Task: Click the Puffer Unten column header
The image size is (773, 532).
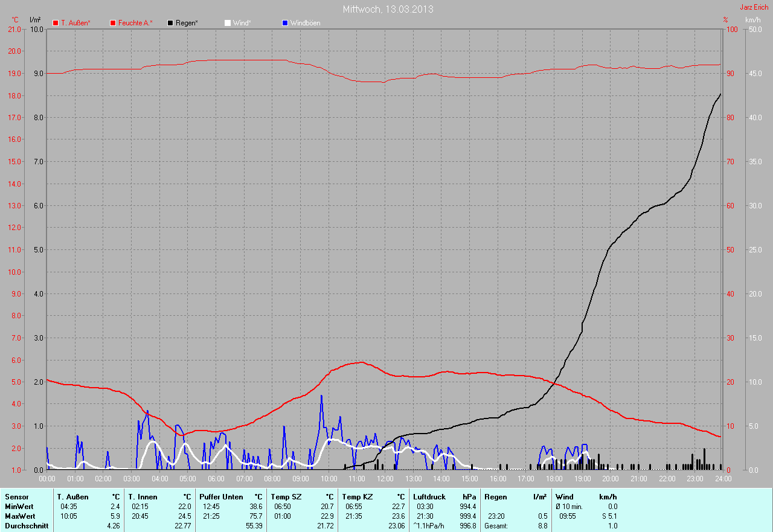Action: pos(221,497)
